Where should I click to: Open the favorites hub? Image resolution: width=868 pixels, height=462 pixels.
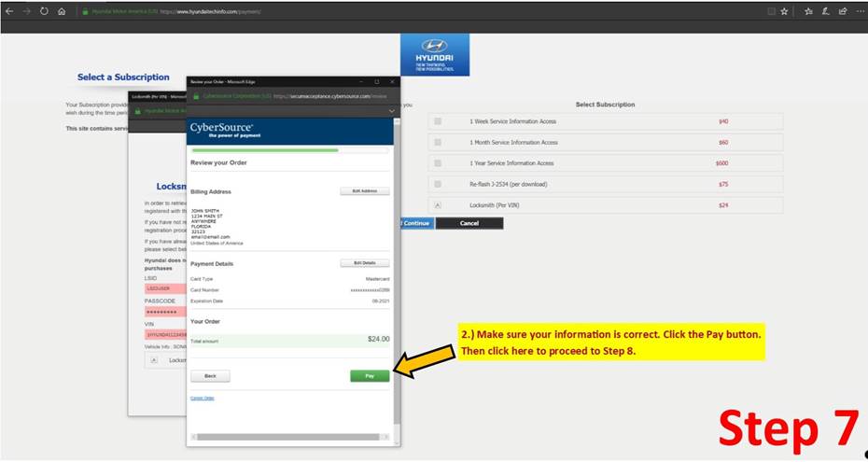pos(809,11)
